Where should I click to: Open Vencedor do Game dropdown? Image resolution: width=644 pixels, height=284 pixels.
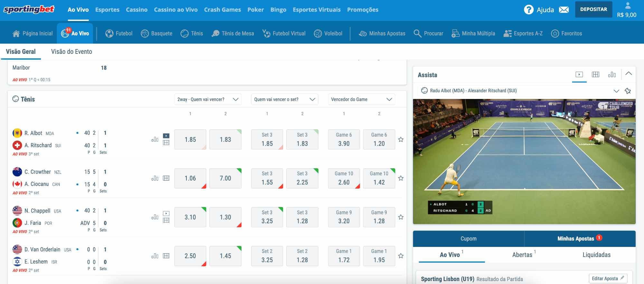tap(362, 99)
